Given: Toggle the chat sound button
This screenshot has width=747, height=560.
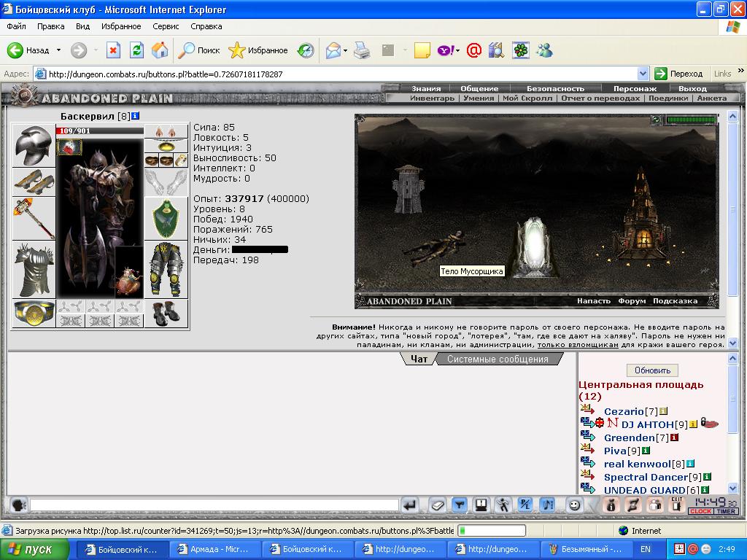Looking at the screenshot, I should tap(547, 505).
